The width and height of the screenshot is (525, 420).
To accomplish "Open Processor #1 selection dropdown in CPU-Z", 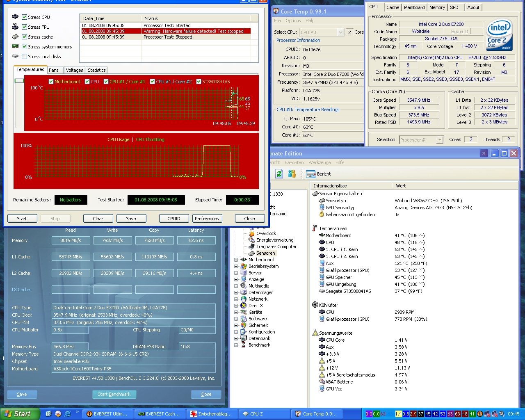I will (x=440, y=140).
